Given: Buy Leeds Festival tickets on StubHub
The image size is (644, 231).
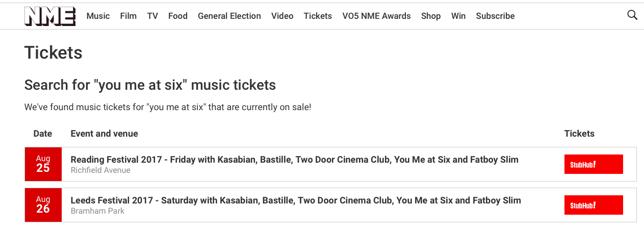Looking at the screenshot, I should [x=594, y=205].
